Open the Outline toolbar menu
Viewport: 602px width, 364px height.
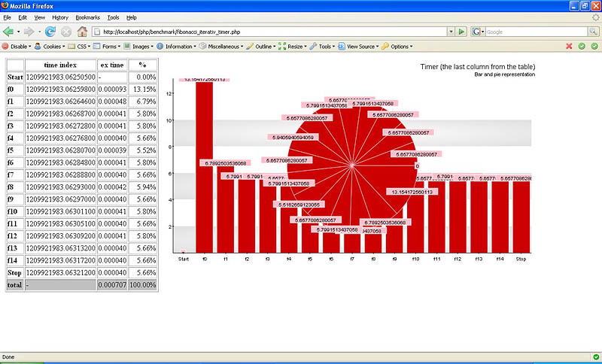(x=261, y=47)
